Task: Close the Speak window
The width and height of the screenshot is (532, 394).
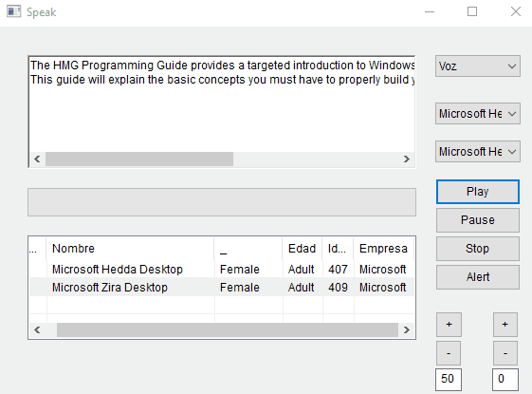Action: point(516,11)
